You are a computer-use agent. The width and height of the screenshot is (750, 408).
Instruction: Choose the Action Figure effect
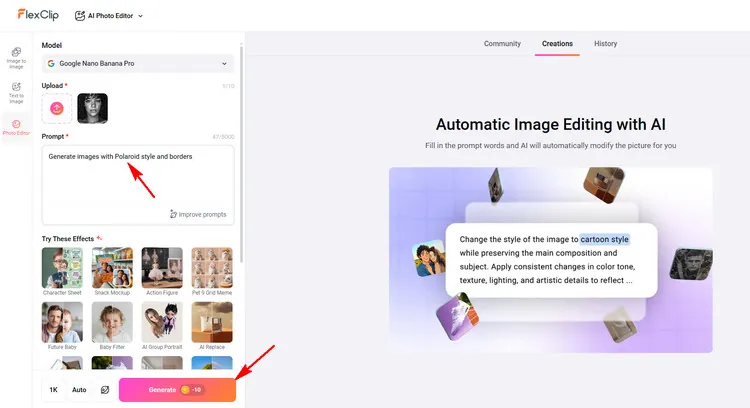[162, 271]
